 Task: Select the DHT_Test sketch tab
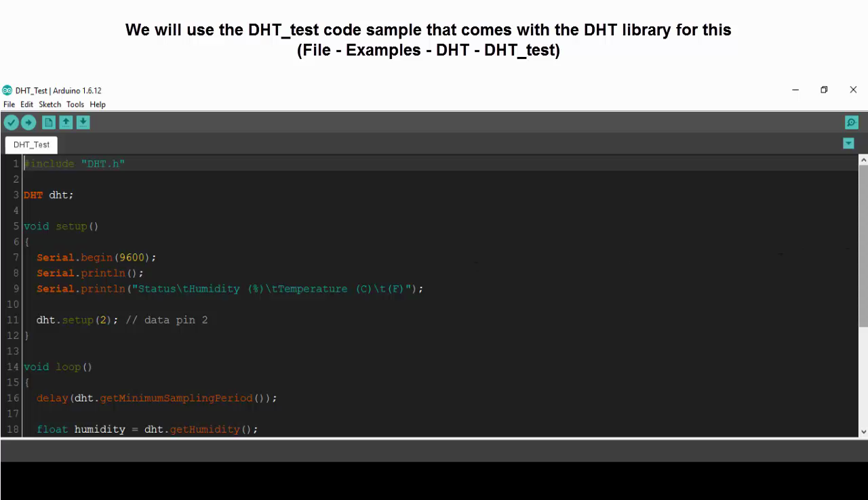tap(31, 144)
